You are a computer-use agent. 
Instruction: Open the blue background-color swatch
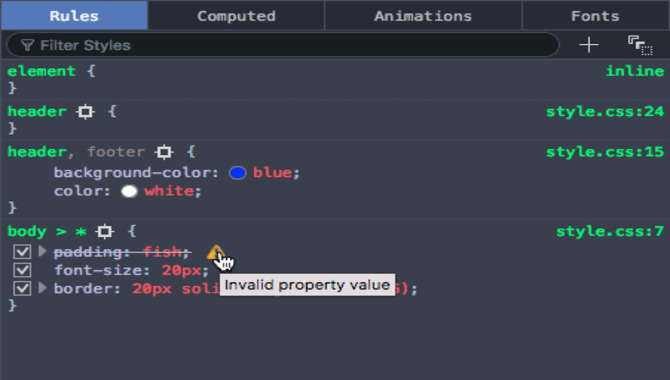tap(238, 173)
